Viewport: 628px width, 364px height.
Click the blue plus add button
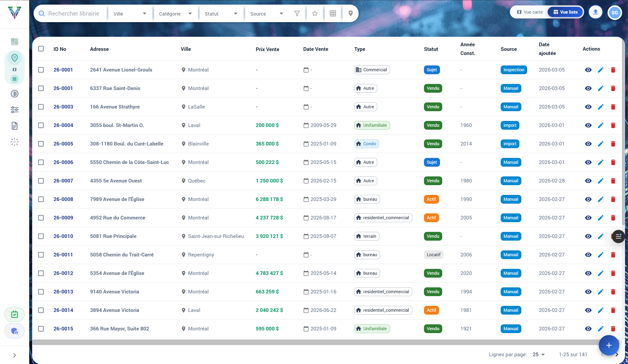coord(609,345)
